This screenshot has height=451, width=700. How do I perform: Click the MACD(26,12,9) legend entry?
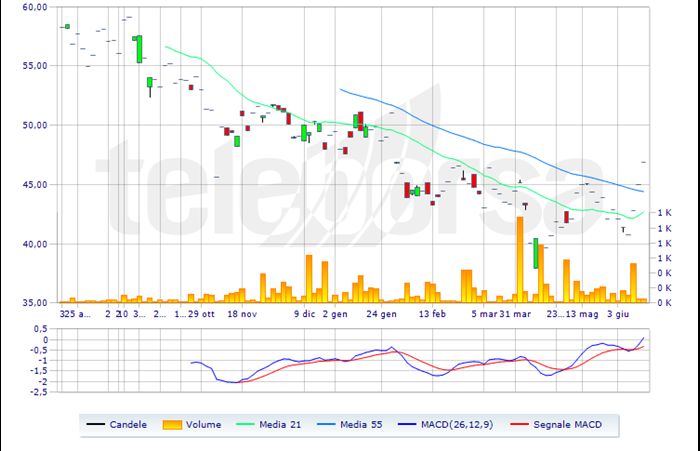[446, 425]
